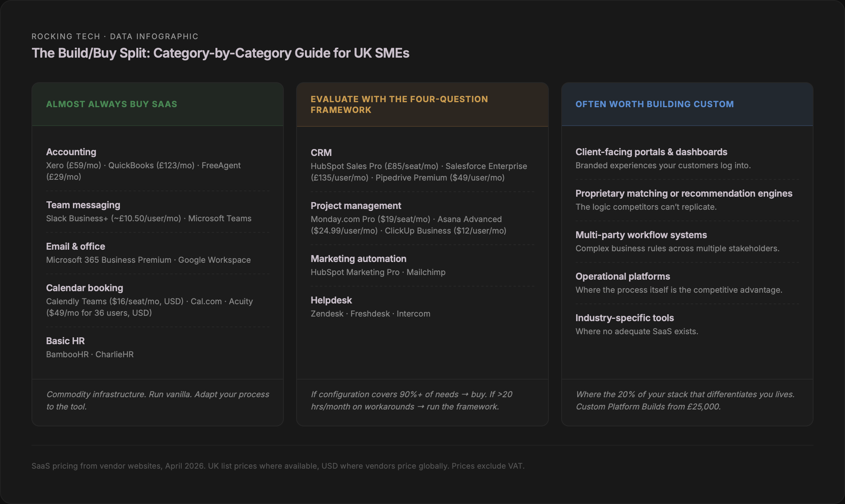Select the Client-facing portals & dashboards item

[x=651, y=152]
